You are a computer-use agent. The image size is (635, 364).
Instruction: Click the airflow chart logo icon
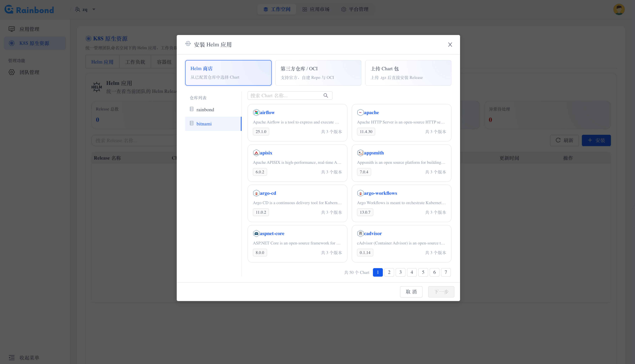(256, 112)
